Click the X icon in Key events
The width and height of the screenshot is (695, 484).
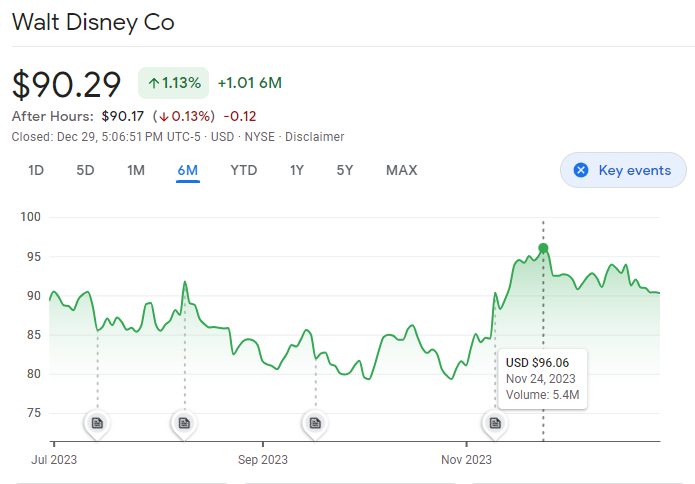pyautogui.click(x=581, y=170)
